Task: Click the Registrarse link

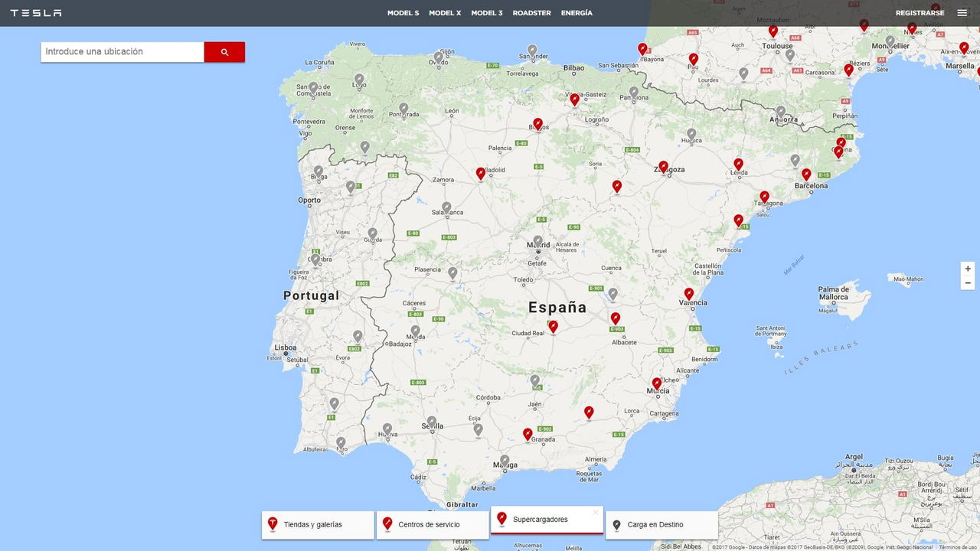Action: coord(920,13)
